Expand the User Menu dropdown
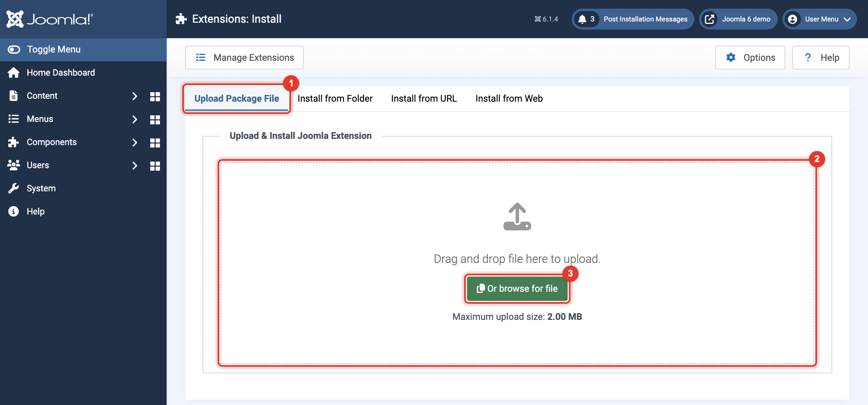This screenshot has height=405, width=868. (820, 19)
